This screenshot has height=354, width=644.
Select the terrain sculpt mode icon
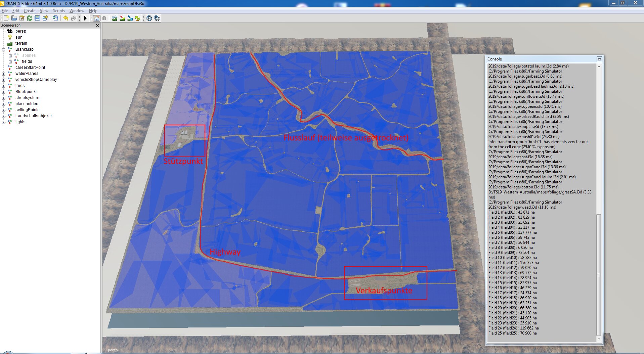pos(115,18)
